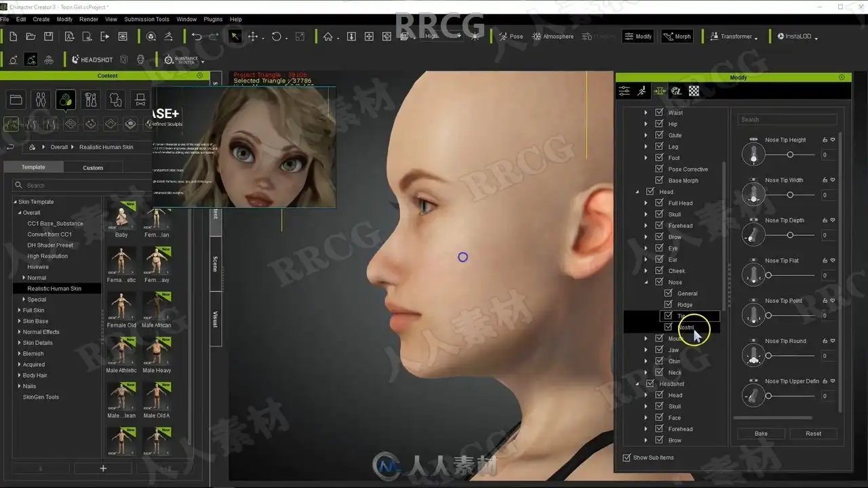868x488 pixels.
Task: Toggle the Nostril checkbox
Action: pyautogui.click(x=668, y=327)
